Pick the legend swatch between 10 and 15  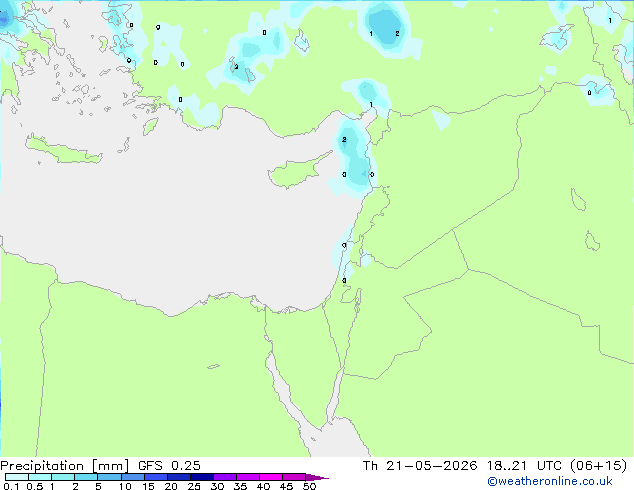click(133, 477)
